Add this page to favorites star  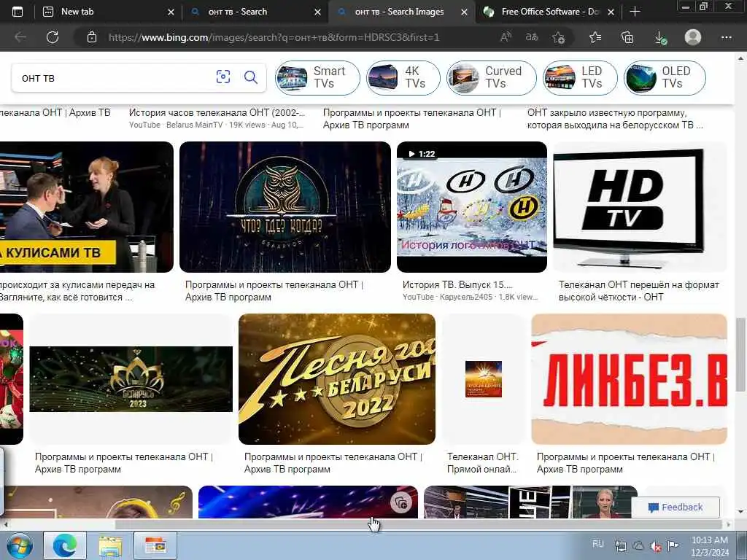coord(558,37)
